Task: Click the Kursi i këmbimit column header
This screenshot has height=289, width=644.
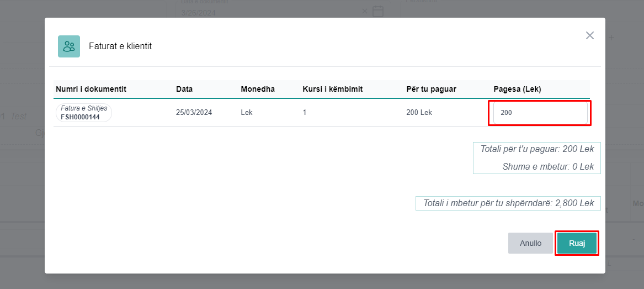Action: tap(332, 89)
